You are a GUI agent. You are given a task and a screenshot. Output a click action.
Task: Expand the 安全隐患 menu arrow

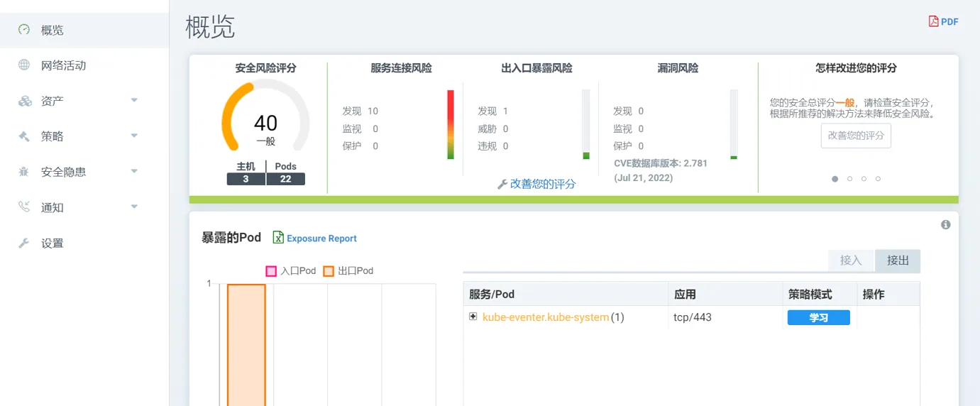click(x=134, y=171)
